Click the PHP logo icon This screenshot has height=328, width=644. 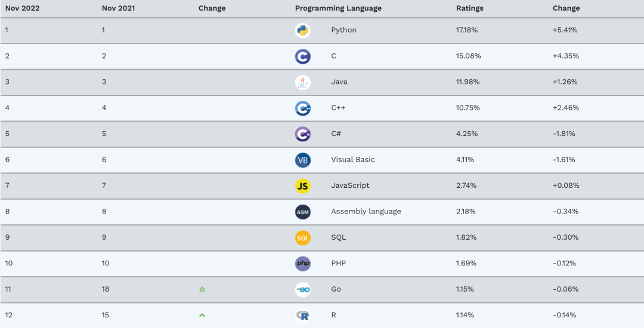pyautogui.click(x=302, y=264)
